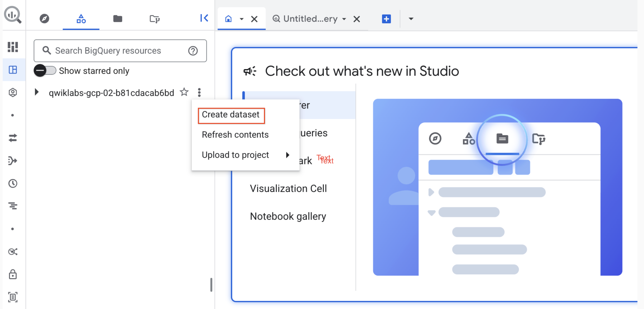The image size is (644, 309).
Task: Expand the Upload to project submenu
Action: pos(288,155)
